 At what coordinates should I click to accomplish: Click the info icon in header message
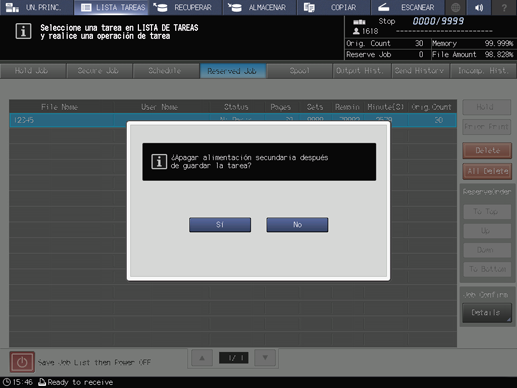[23, 31]
